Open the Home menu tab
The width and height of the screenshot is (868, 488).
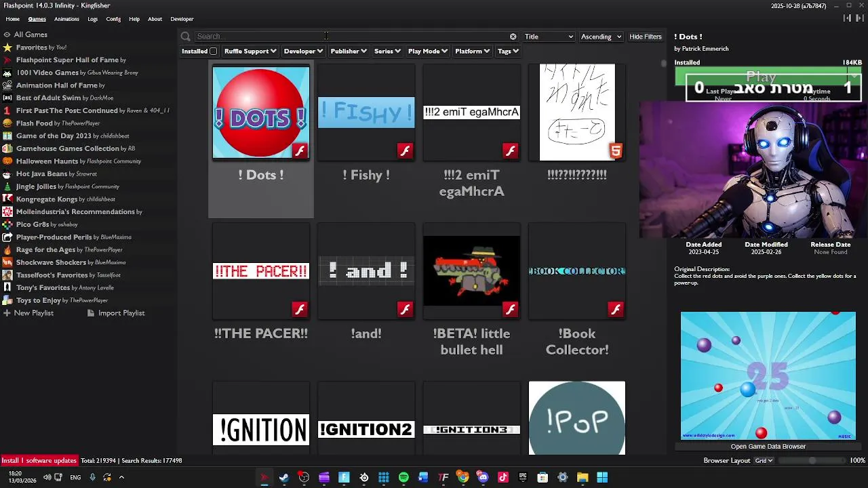pos(13,19)
